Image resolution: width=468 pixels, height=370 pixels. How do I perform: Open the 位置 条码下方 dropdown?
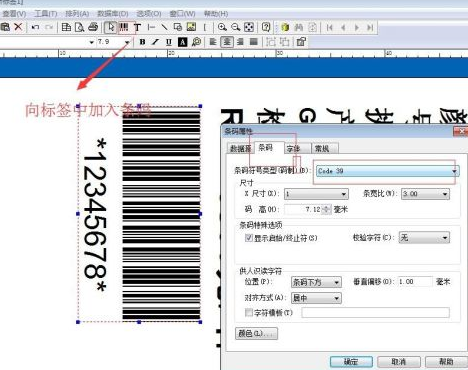316,282
